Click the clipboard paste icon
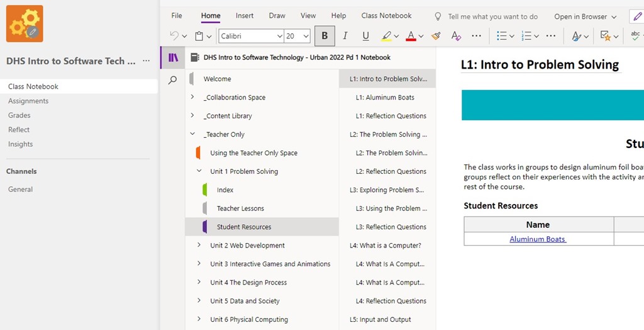The height and width of the screenshot is (330, 644). pos(199,36)
